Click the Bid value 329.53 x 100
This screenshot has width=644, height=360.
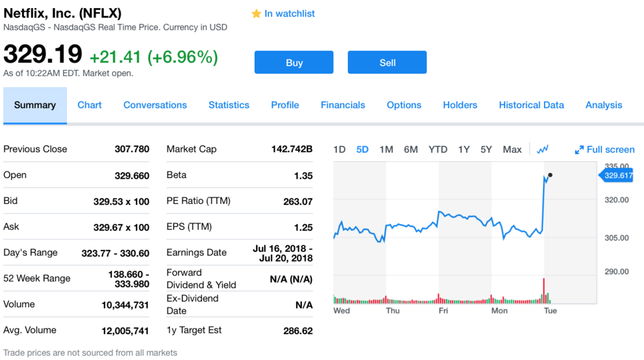(x=121, y=201)
